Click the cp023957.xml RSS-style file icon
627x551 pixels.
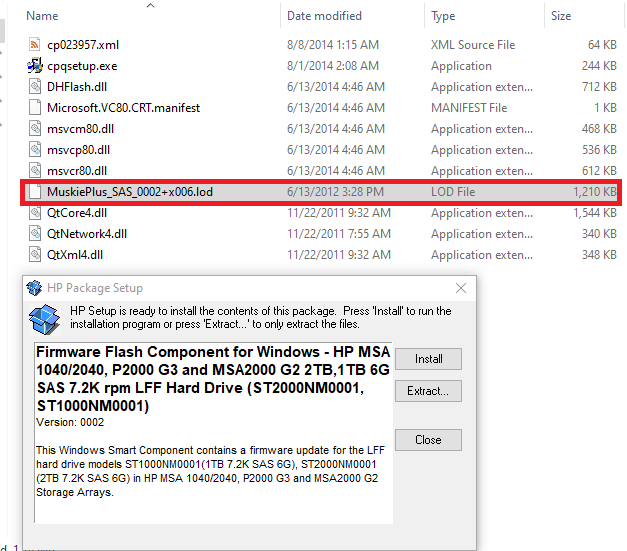35,44
